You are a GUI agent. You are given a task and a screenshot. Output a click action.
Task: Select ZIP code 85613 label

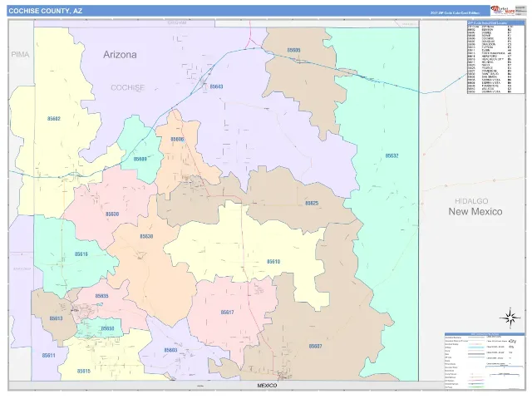[x=56, y=318]
